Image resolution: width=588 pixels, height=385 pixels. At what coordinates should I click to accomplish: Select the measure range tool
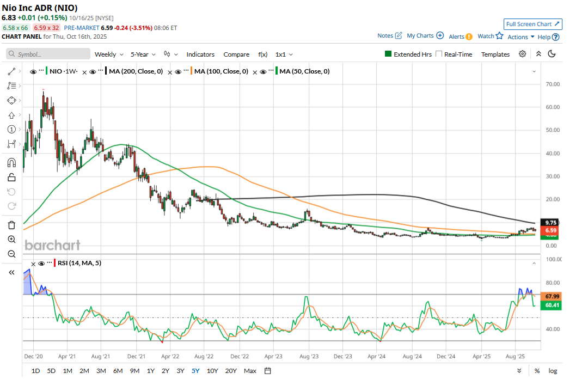[11, 144]
